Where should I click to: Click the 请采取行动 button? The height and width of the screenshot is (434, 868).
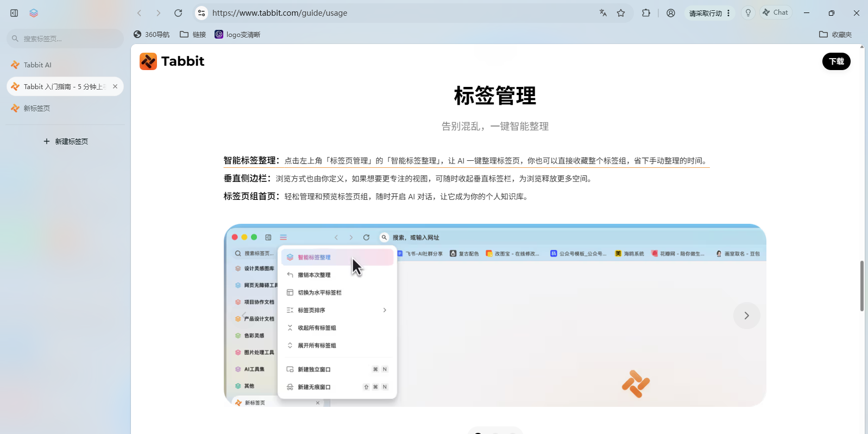[x=709, y=13]
